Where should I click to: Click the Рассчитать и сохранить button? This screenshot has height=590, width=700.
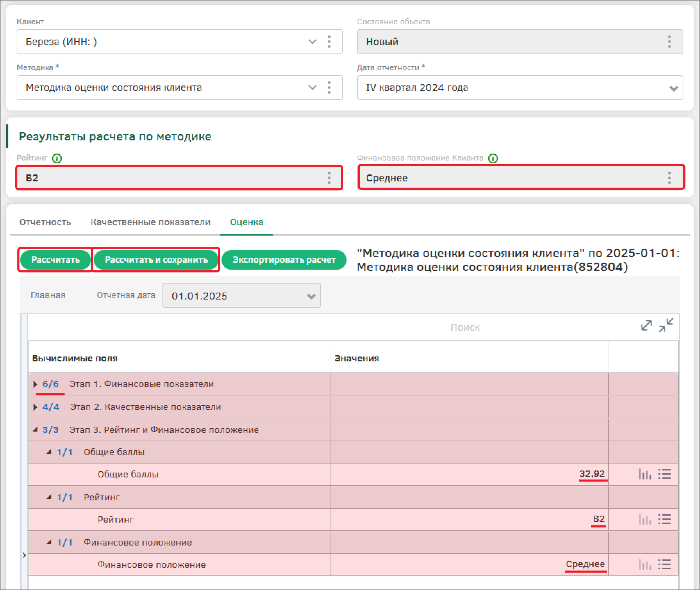click(156, 260)
